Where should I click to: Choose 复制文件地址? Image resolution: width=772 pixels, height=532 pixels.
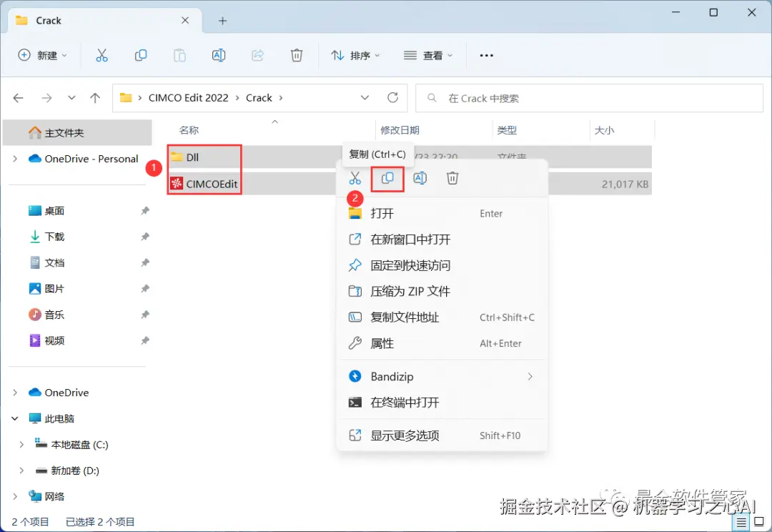(442, 317)
